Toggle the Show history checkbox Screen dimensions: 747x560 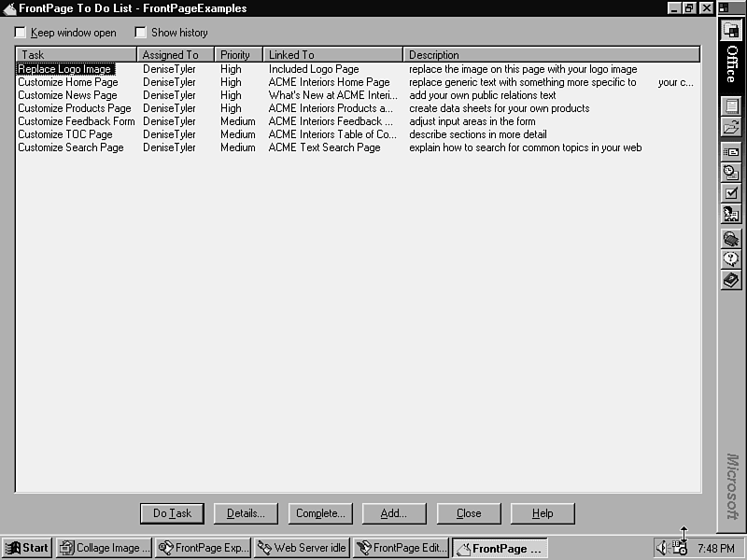point(141,33)
